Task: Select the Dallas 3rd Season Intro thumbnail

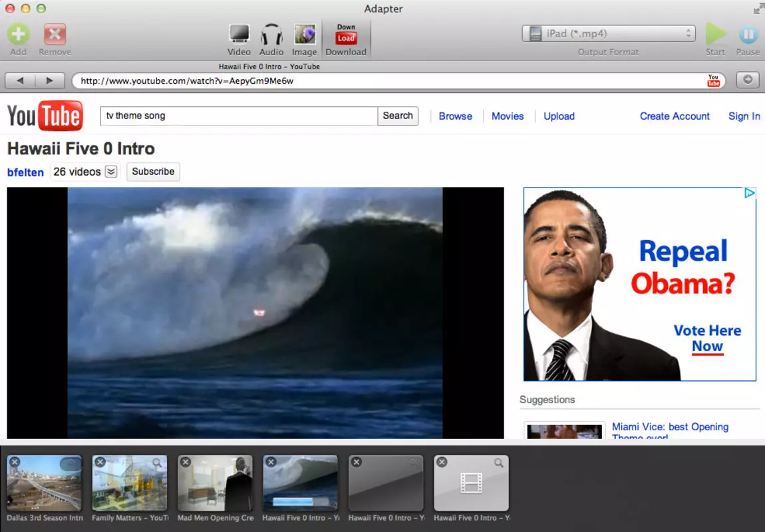Action: coord(45,483)
